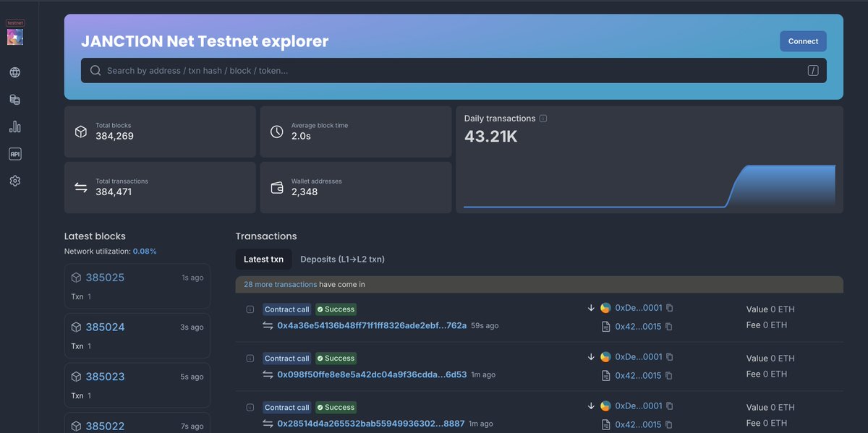868x433 pixels.
Task: Click the Average block time 2.0s card
Action: click(356, 132)
